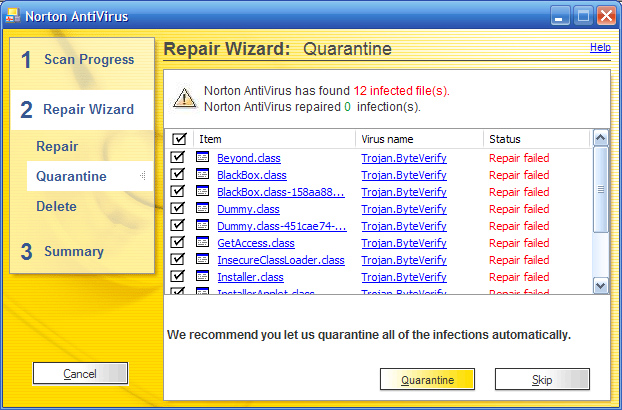
Task: Click the file icon beside Beyond.class
Action: coord(203,157)
